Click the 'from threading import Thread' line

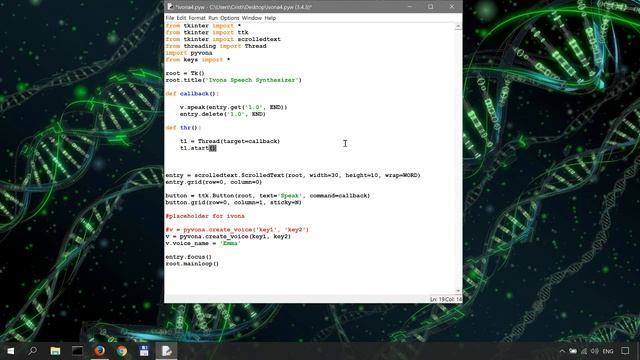click(216, 46)
